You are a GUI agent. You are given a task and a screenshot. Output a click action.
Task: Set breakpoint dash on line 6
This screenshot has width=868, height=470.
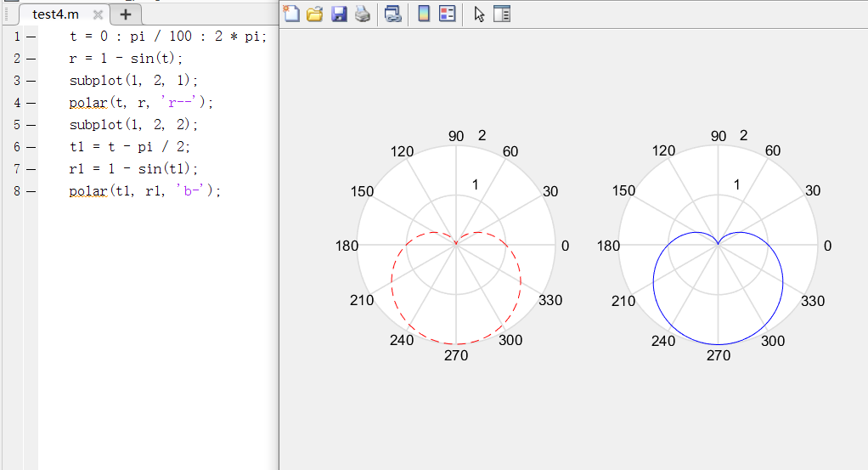31,147
